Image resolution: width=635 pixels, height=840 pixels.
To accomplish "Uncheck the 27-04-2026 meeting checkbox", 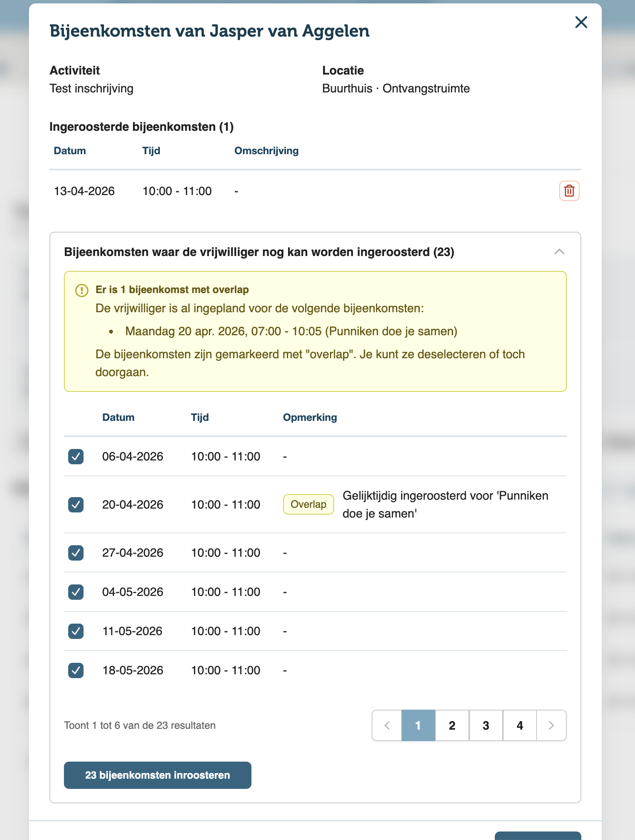I will [76, 553].
